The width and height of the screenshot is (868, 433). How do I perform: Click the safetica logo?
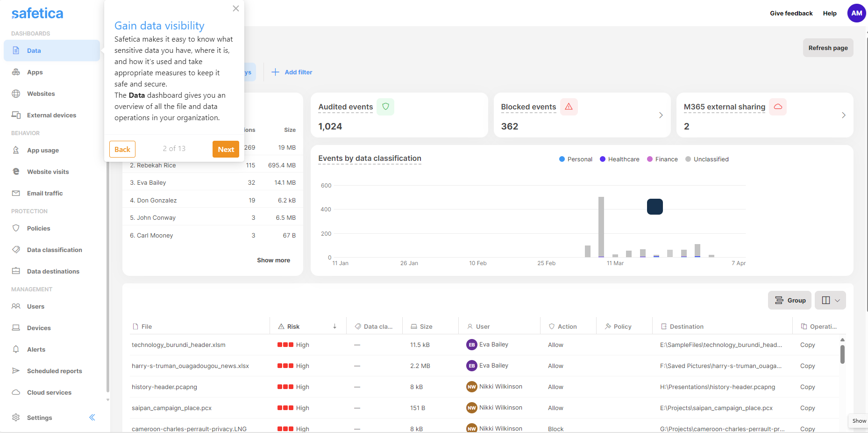[x=37, y=13]
